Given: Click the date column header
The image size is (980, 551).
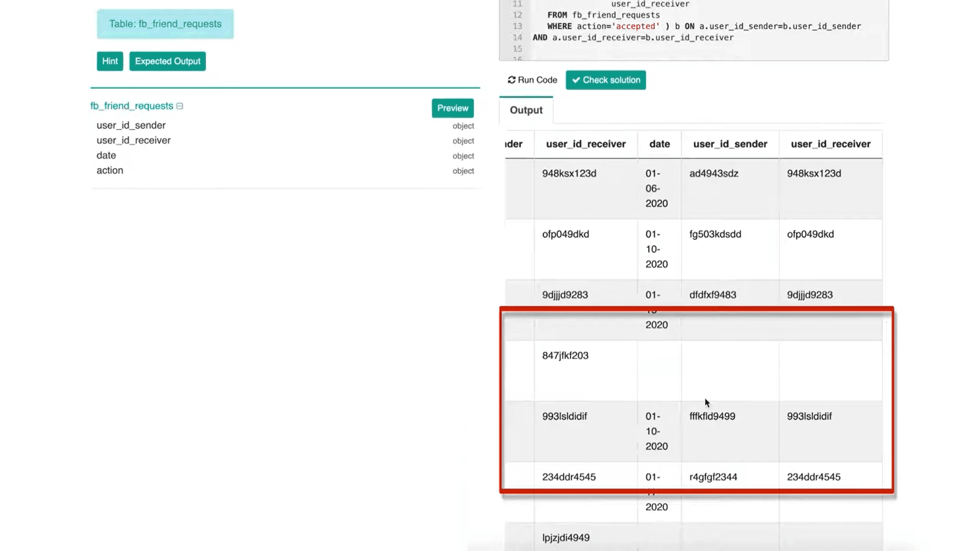Looking at the screenshot, I should [x=659, y=144].
